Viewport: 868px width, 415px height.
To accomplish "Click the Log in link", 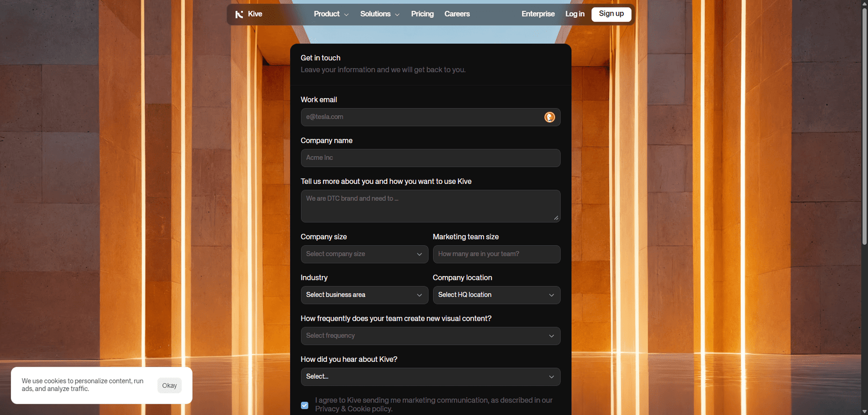I will click(575, 14).
